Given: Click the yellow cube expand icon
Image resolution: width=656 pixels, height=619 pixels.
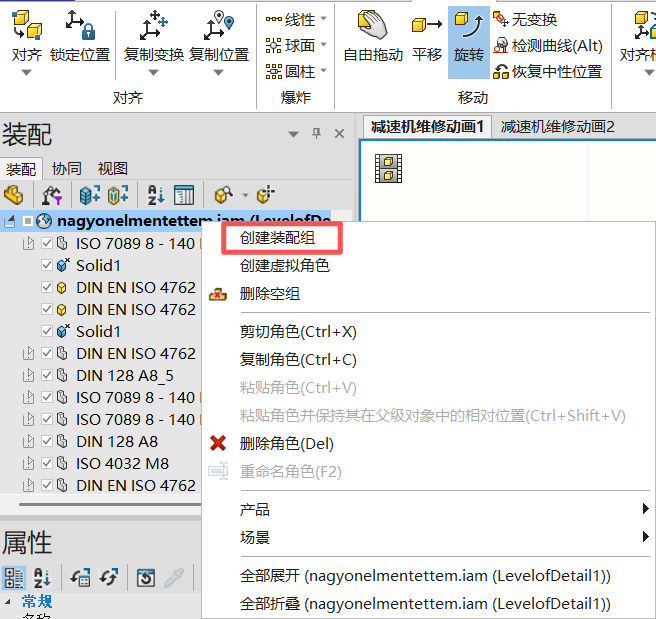Looking at the screenshot, I should click(118, 195).
